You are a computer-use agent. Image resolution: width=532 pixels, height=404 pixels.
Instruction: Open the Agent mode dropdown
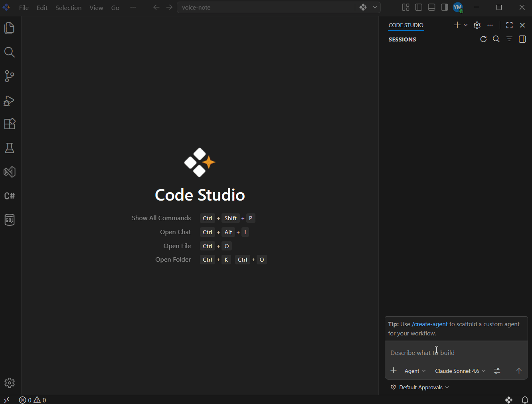tap(415, 371)
